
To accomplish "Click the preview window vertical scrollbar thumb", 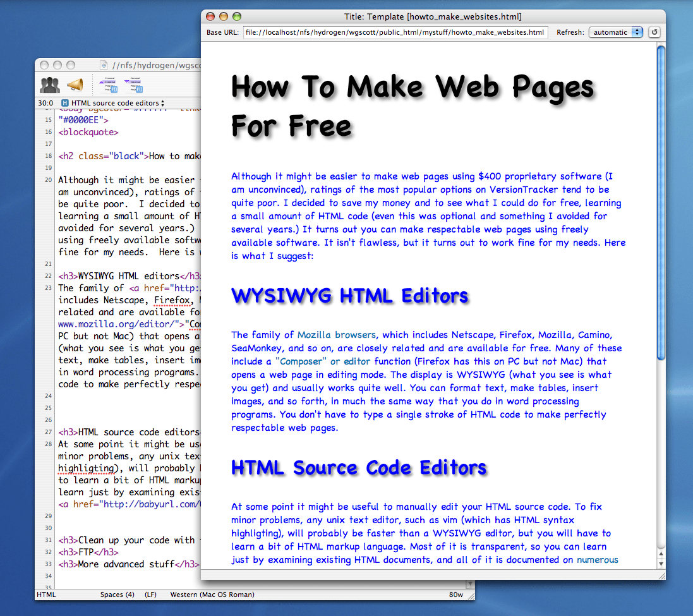I will pos(661,203).
